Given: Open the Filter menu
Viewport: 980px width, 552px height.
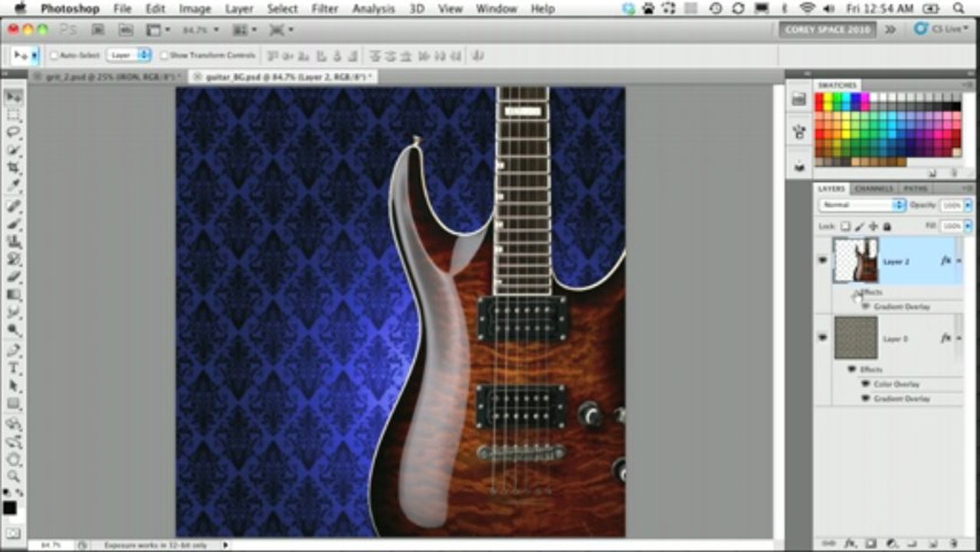Looking at the screenshot, I should (x=325, y=8).
